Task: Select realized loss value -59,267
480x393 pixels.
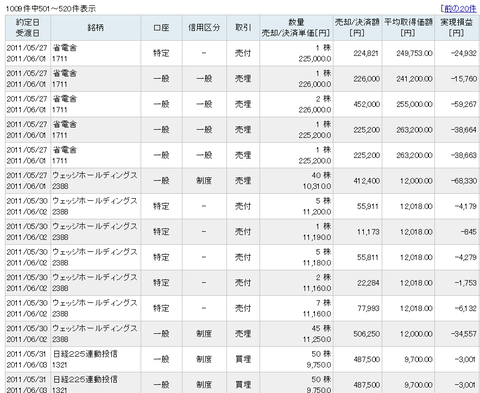Action: (x=463, y=104)
